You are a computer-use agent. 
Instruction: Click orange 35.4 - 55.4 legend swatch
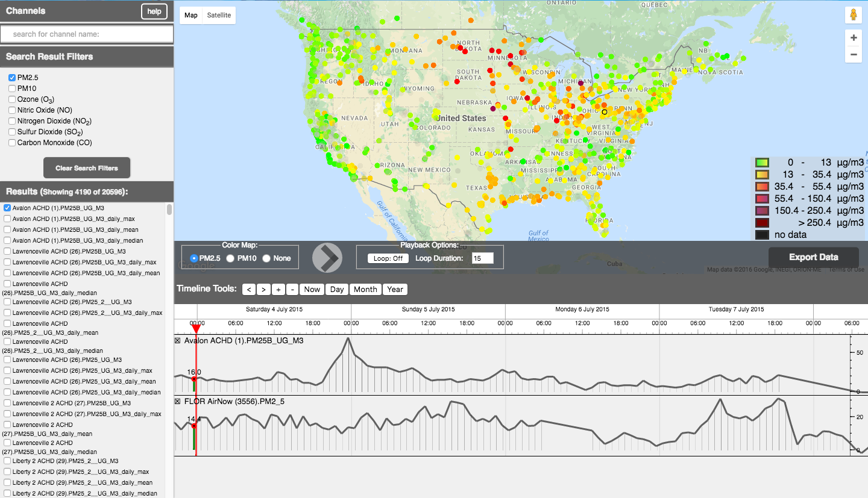coord(763,187)
